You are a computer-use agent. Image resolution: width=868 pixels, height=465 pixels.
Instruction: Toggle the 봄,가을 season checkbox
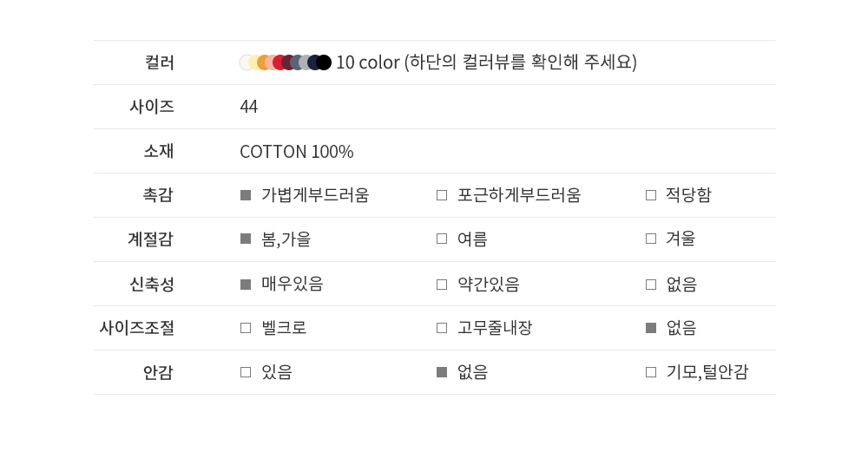pyautogui.click(x=246, y=239)
